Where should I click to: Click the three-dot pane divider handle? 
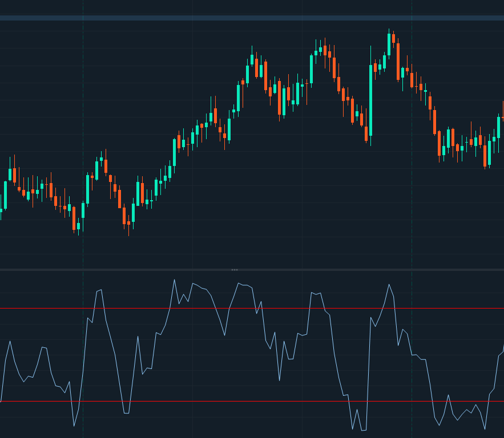coord(235,270)
